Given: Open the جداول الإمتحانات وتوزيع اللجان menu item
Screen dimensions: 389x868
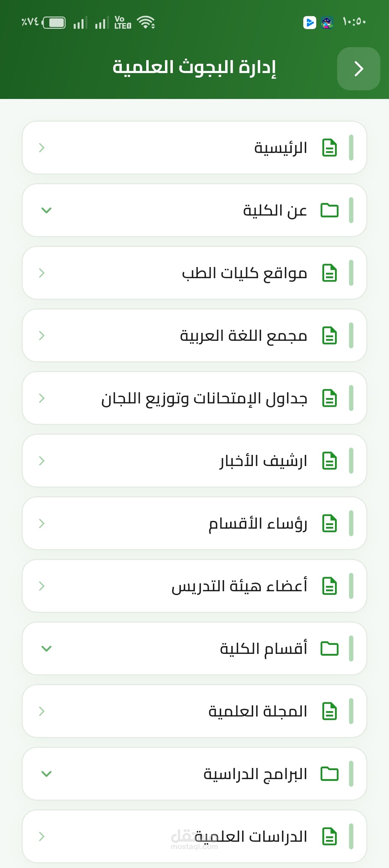Looking at the screenshot, I should click(194, 398).
